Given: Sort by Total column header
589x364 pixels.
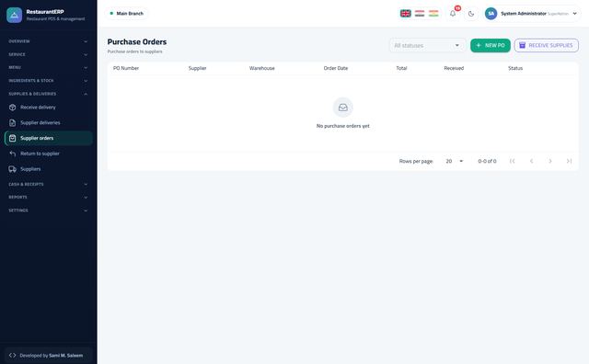Looking at the screenshot, I should click(x=401, y=68).
